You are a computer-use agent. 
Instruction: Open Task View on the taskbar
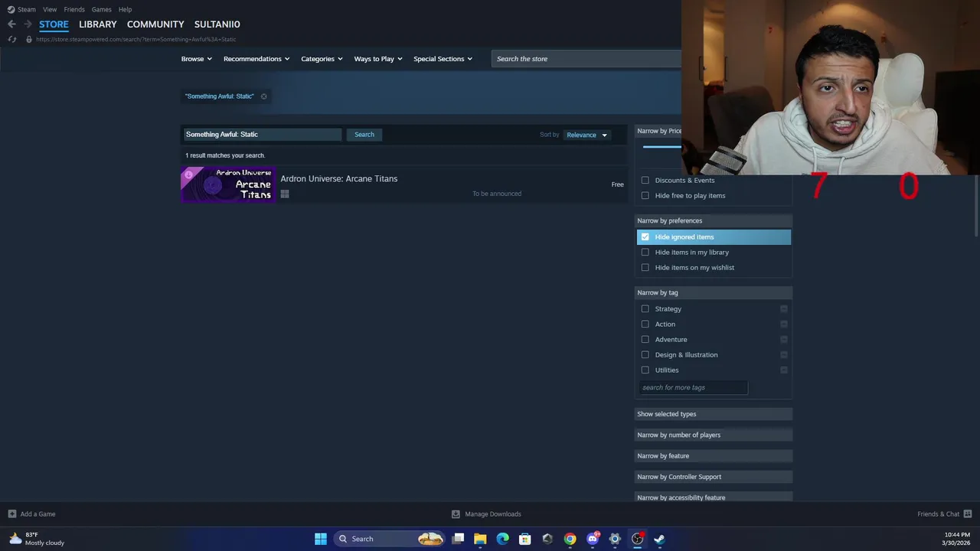point(458,539)
